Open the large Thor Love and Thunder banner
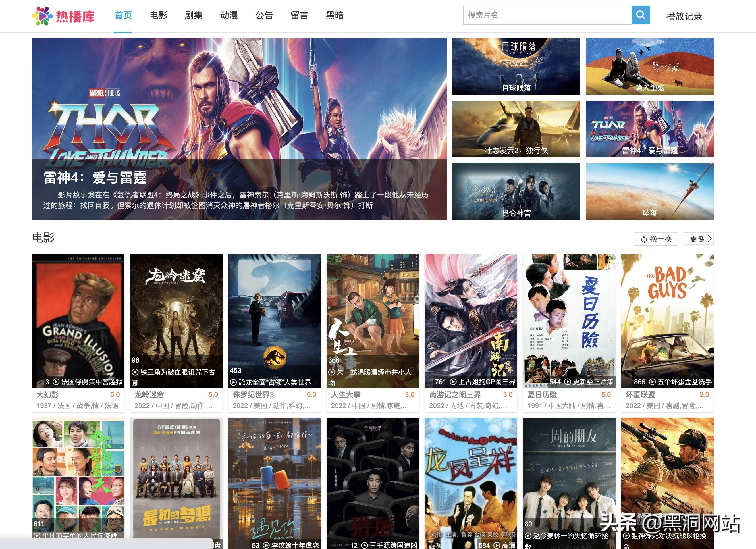 coord(239,129)
